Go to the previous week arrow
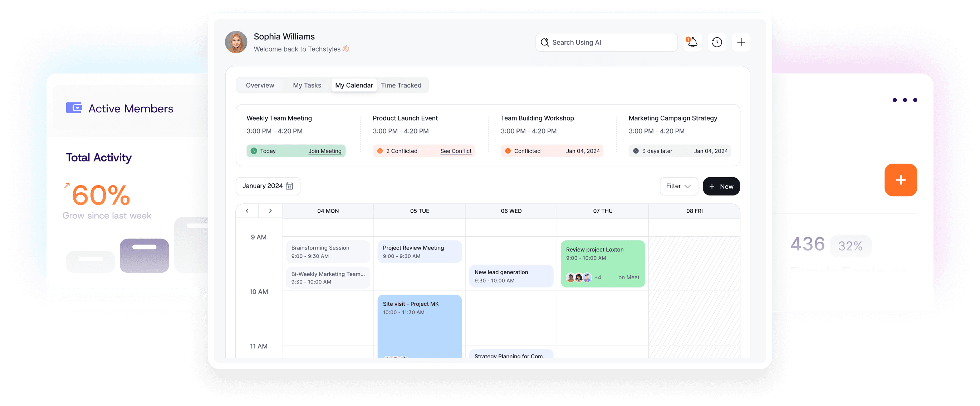The image size is (980, 406). point(247,211)
